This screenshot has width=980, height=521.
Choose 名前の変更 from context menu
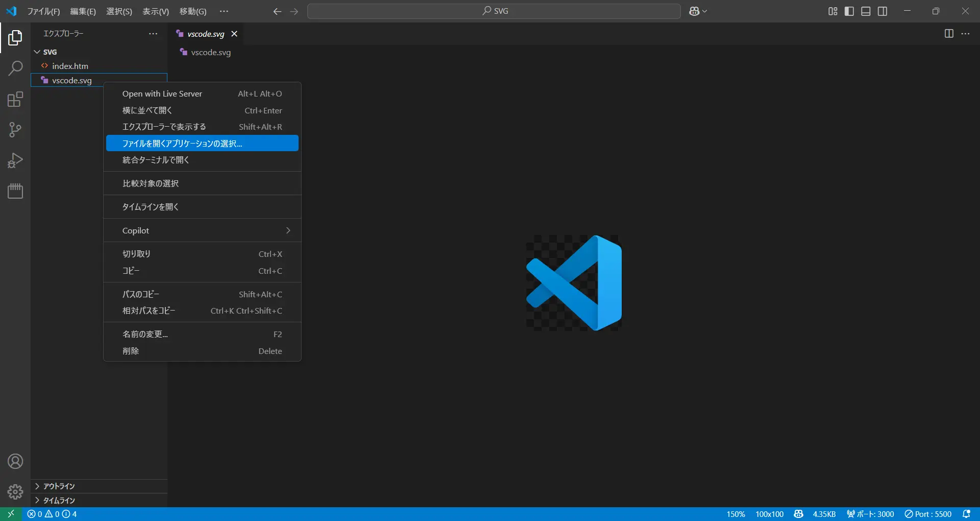[x=202, y=334]
